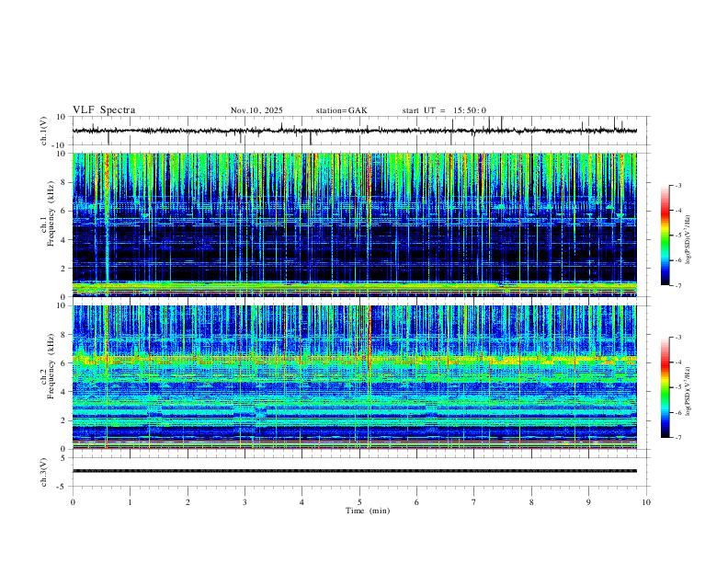728x563 pixels.
Task: Click time axis tick label "5"
Action: tap(359, 502)
